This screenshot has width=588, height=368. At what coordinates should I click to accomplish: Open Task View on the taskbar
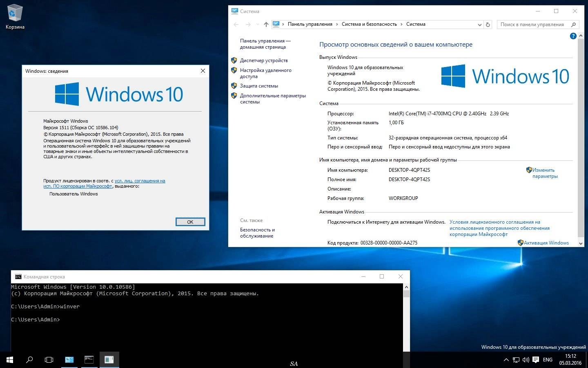49,360
